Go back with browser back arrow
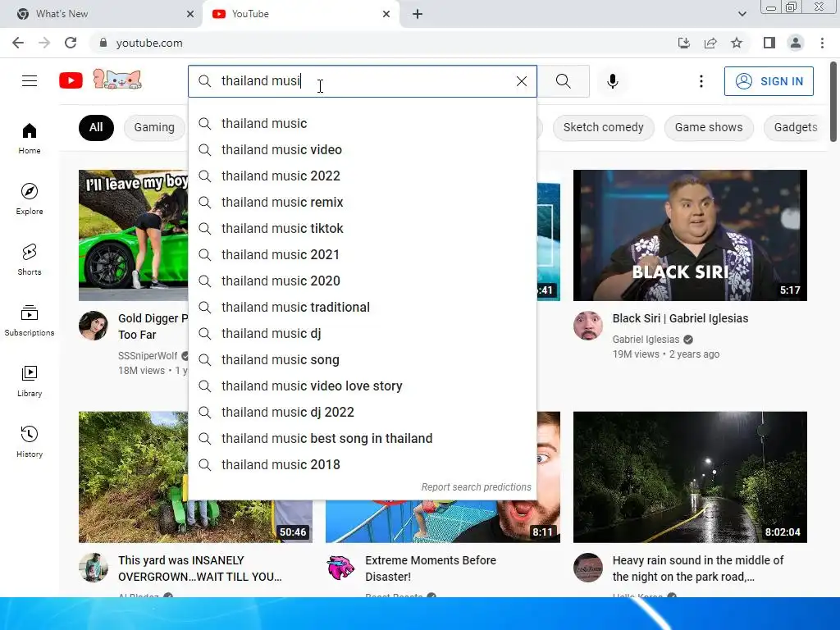 18,43
